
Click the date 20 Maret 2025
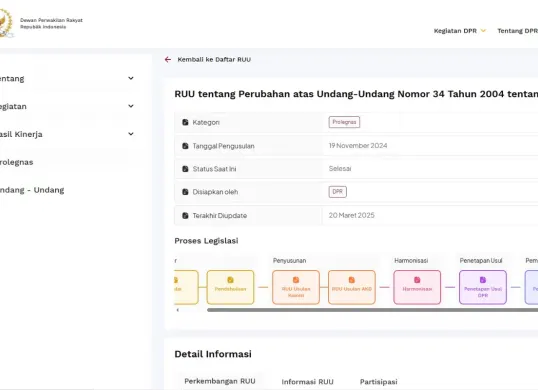coord(352,215)
